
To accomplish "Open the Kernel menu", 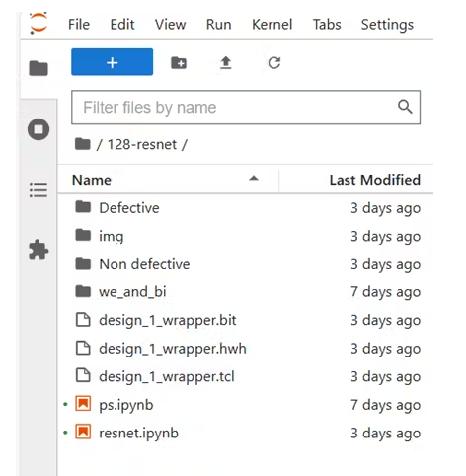I will point(272,25).
